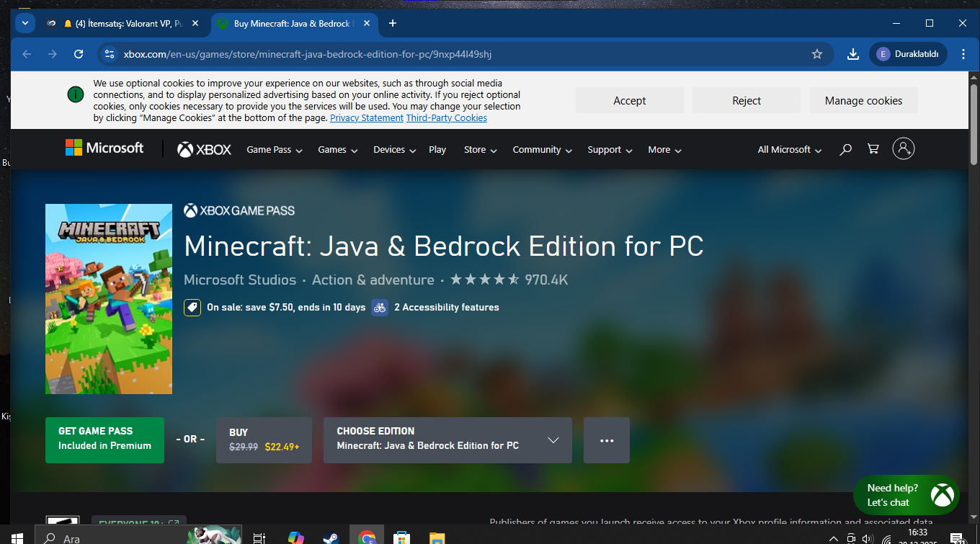The image size is (980, 544).
Task: Expand the Game Pass menu
Action: point(275,150)
